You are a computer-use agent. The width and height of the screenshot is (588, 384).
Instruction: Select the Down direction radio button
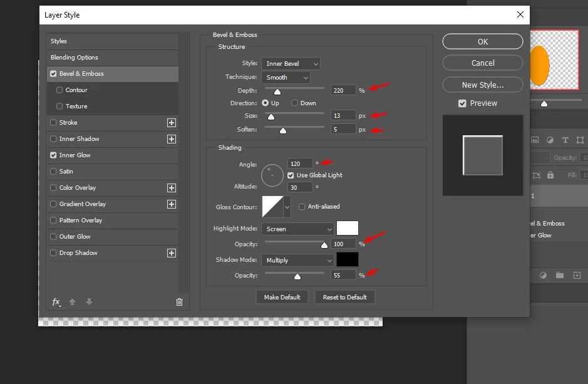click(x=295, y=103)
